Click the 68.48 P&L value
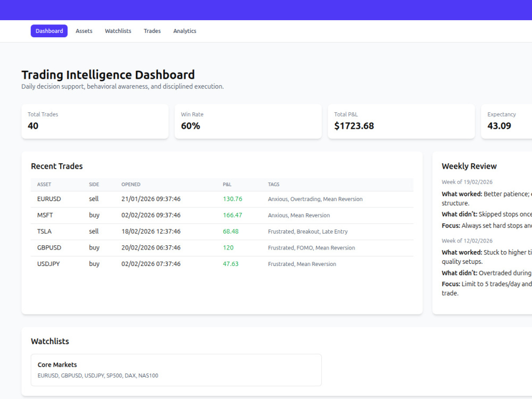This screenshot has height=399, width=532. tap(231, 231)
